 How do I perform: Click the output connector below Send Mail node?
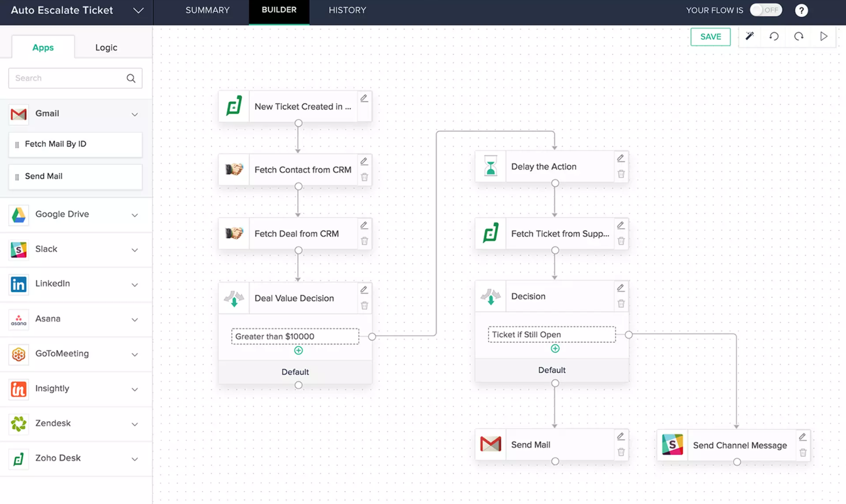[x=555, y=461]
